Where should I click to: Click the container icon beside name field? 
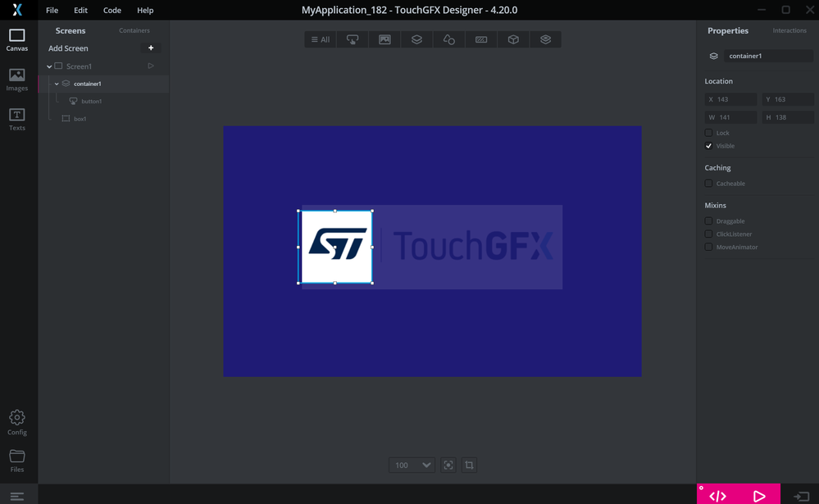tap(713, 56)
